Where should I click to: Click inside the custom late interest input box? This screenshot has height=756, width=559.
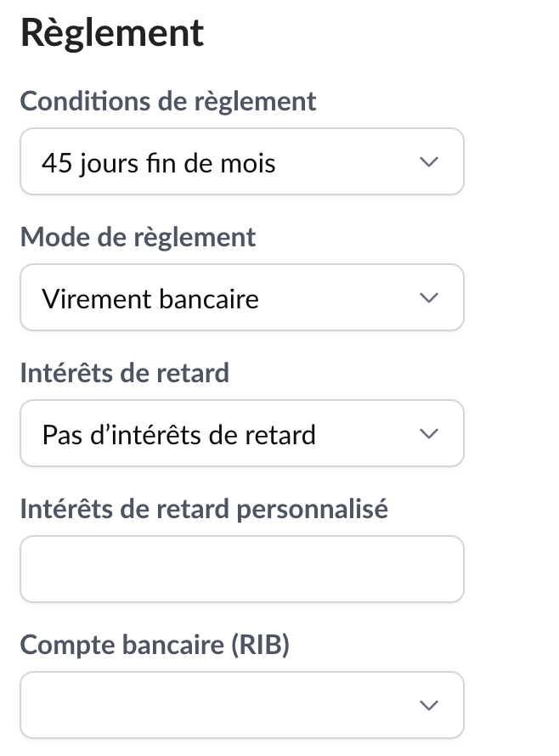click(241, 569)
